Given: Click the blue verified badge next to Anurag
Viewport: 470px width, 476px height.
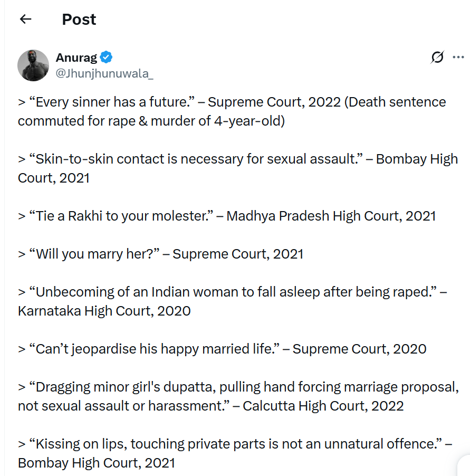Looking at the screenshot, I should click(x=106, y=57).
